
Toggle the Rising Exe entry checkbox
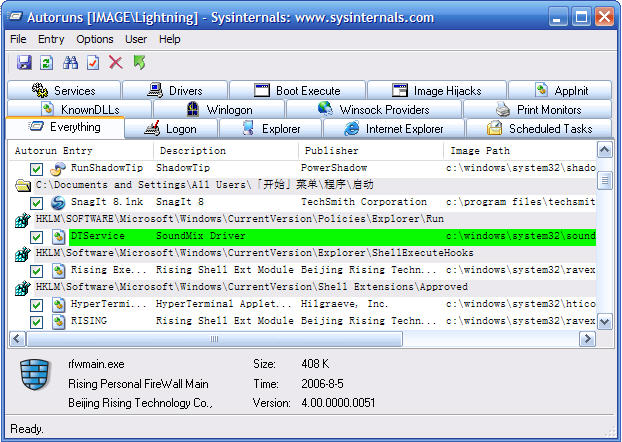[x=36, y=272]
